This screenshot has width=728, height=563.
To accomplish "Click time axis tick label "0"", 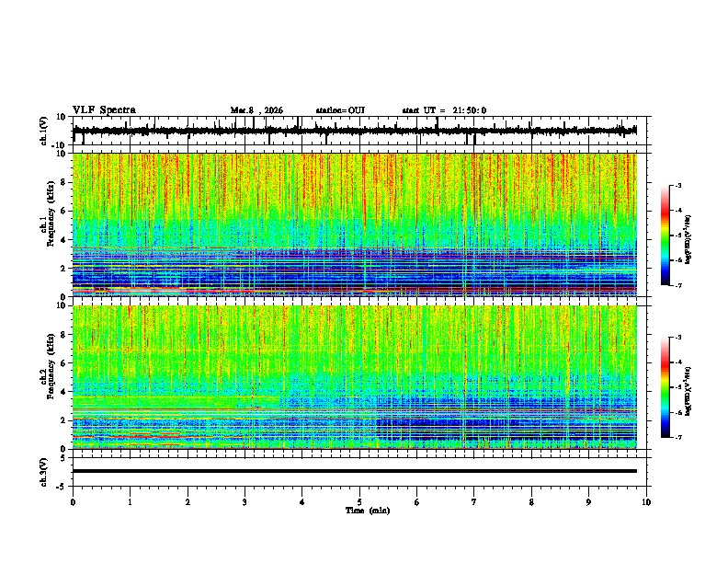I will pyautogui.click(x=73, y=502).
